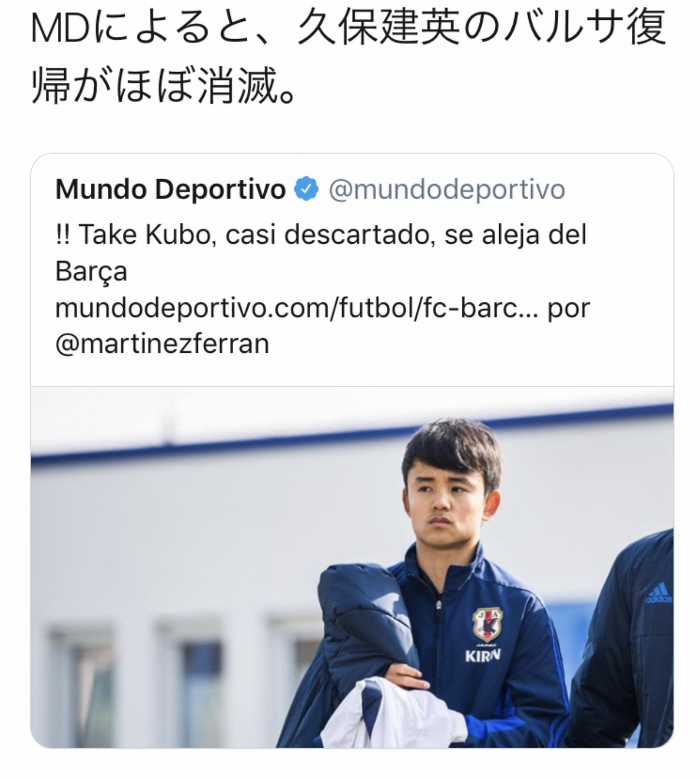Click the Japanese headline starting with 'MDによると'
Image resolution: width=700 pixels, height=780 pixels.
[x=348, y=28]
